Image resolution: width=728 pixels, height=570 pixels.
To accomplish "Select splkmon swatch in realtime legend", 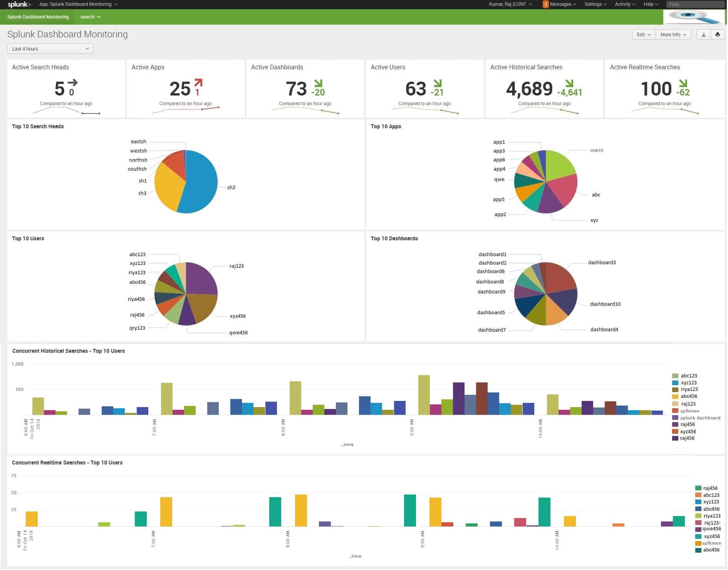I will pos(699,544).
